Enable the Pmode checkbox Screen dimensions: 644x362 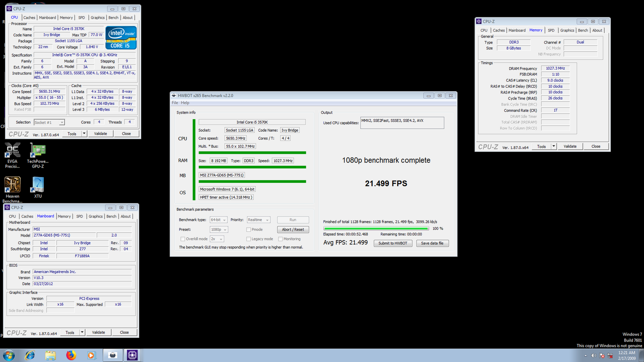pos(249,230)
